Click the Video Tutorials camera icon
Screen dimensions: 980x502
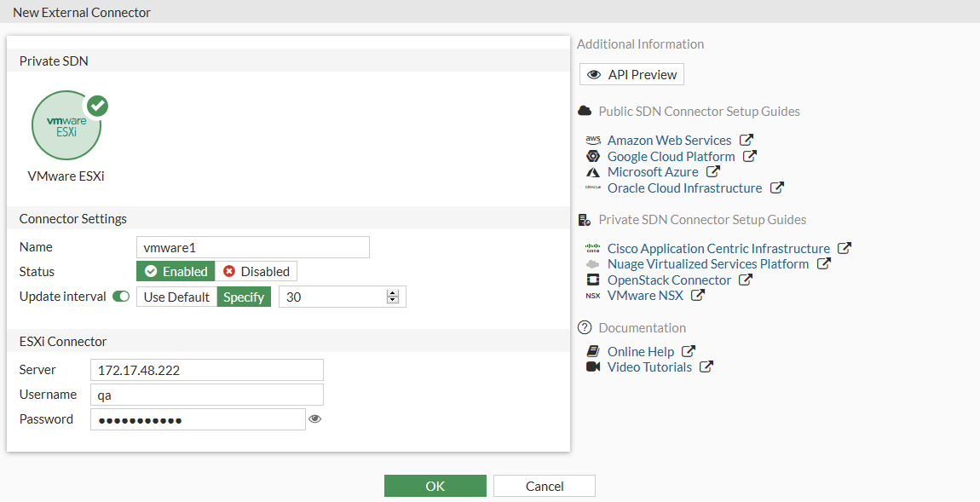[593, 367]
